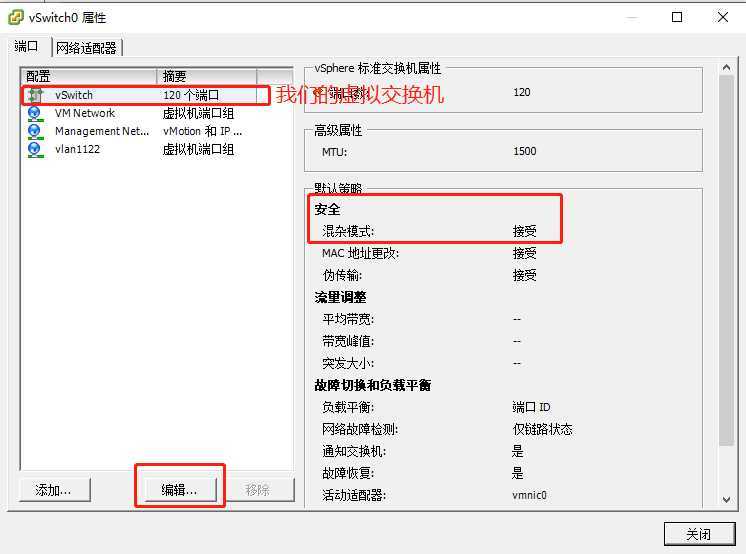This screenshot has width=746, height=554.
Task: Click the vlan1122 port group icon
Action: (35, 149)
